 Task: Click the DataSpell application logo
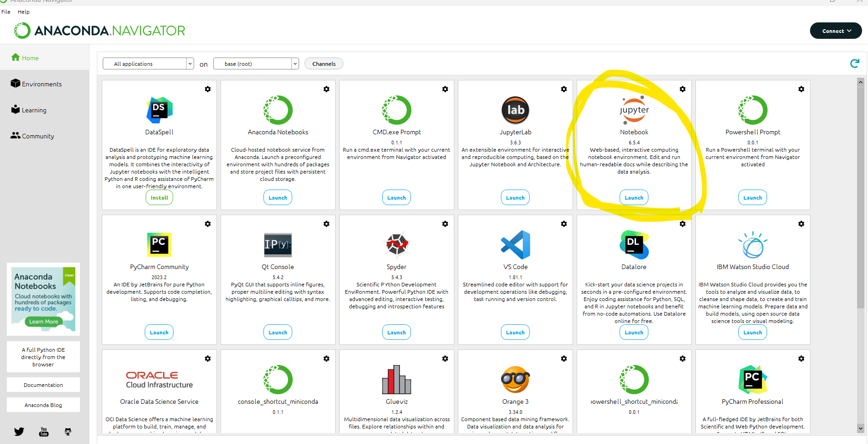(x=159, y=110)
